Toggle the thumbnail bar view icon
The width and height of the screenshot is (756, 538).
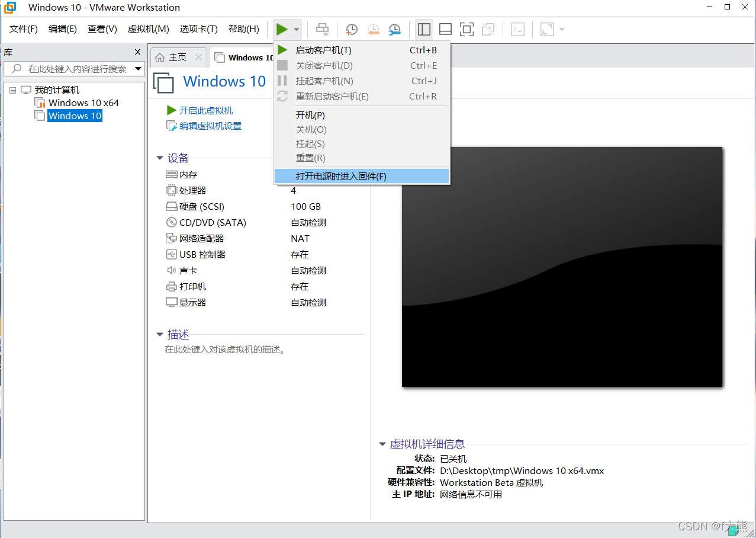click(445, 29)
